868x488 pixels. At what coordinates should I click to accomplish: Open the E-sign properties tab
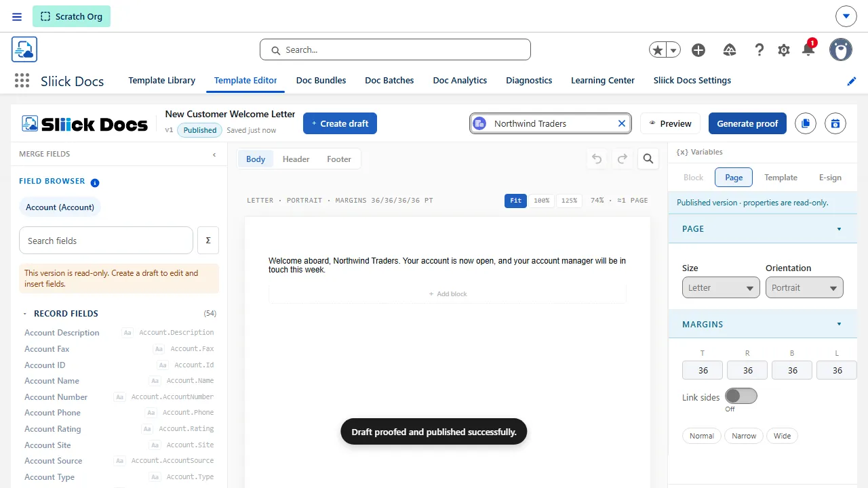[x=830, y=178]
